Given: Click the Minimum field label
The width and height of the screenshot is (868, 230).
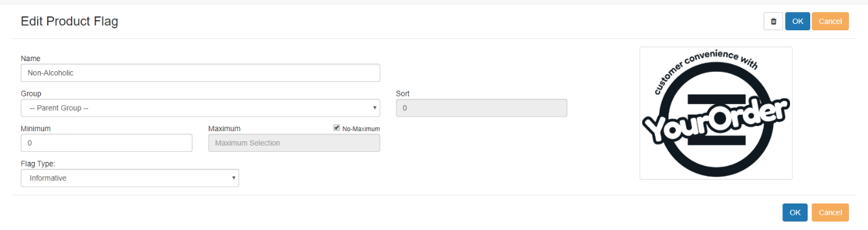Looking at the screenshot, I should [36, 129].
